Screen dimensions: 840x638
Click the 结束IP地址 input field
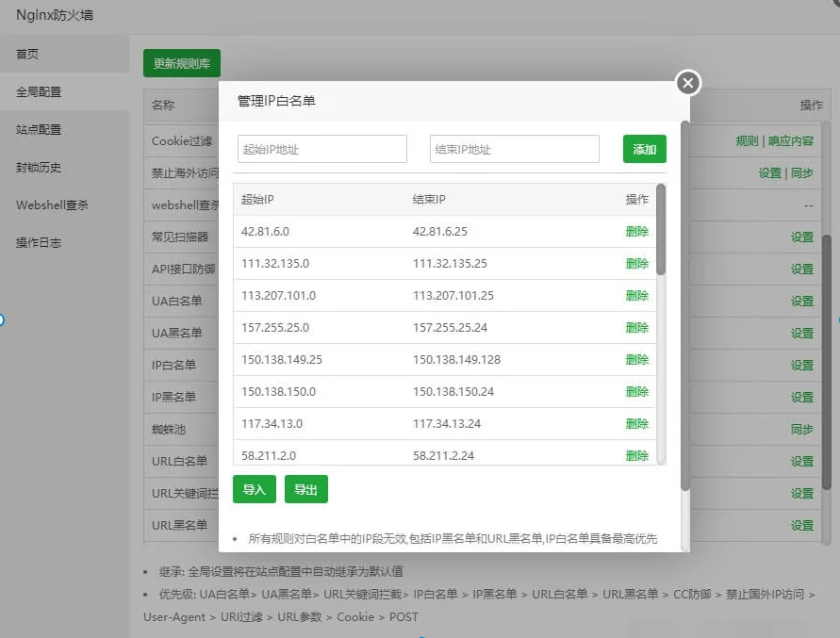pos(514,148)
